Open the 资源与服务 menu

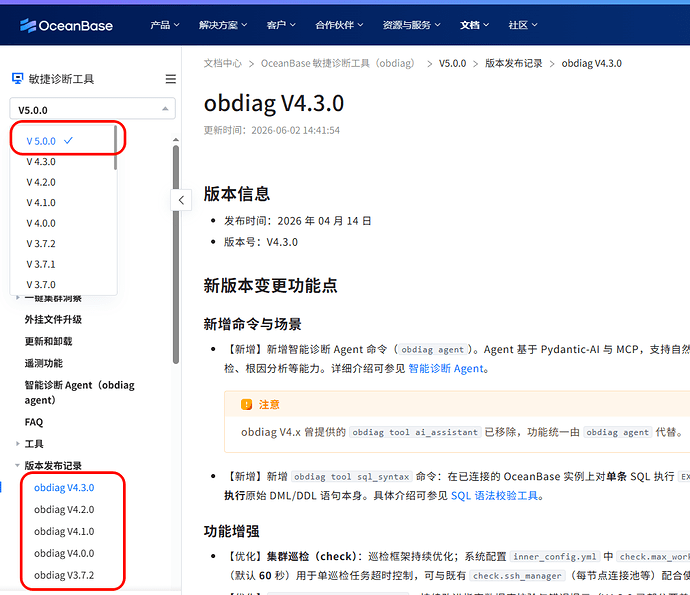[x=411, y=25]
